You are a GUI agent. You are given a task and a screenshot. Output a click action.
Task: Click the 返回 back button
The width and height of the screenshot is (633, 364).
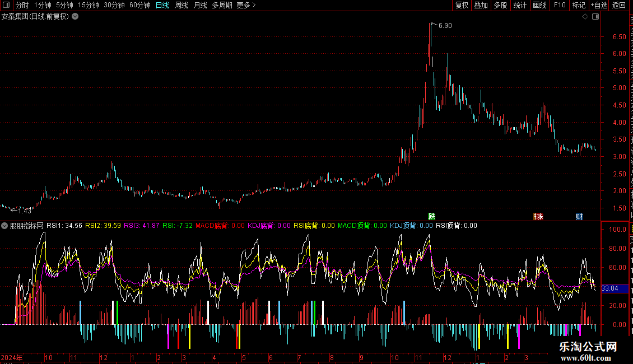tap(619, 5)
